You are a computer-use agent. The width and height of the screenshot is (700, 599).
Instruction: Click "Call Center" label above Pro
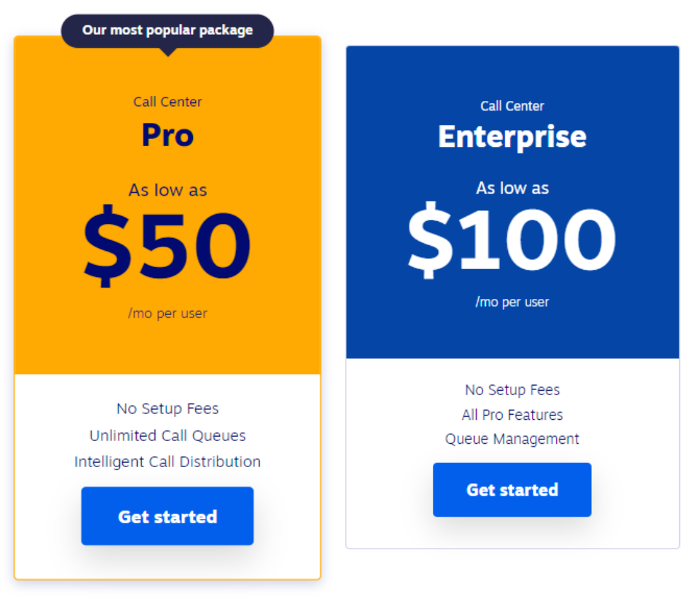[x=168, y=102]
